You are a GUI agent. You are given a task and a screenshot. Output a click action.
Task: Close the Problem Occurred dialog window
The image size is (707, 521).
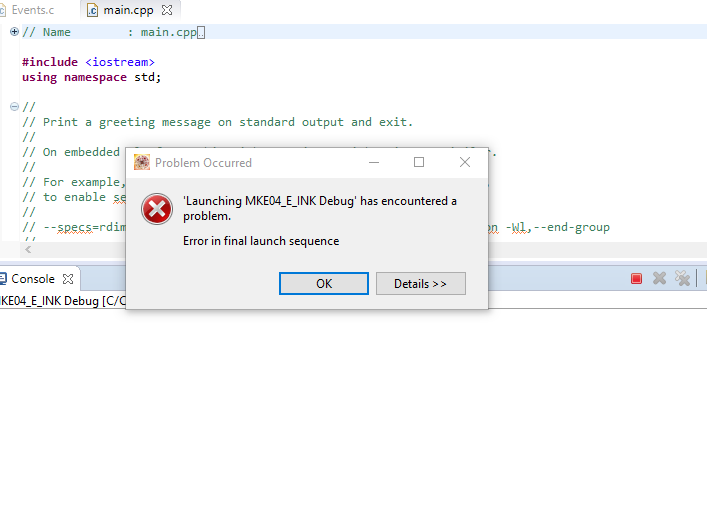[x=465, y=162]
